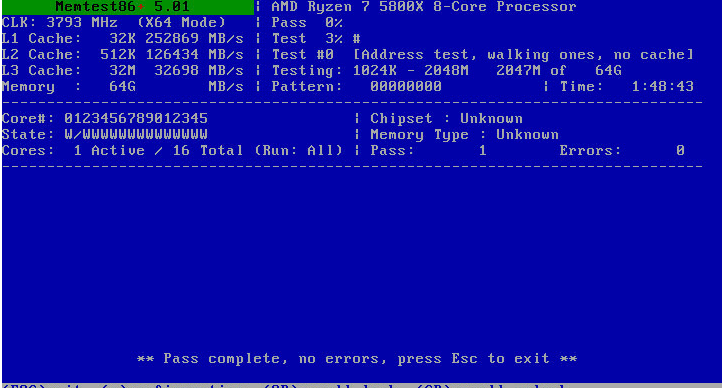Click the Memory 64G line

click(x=123, y=87)
